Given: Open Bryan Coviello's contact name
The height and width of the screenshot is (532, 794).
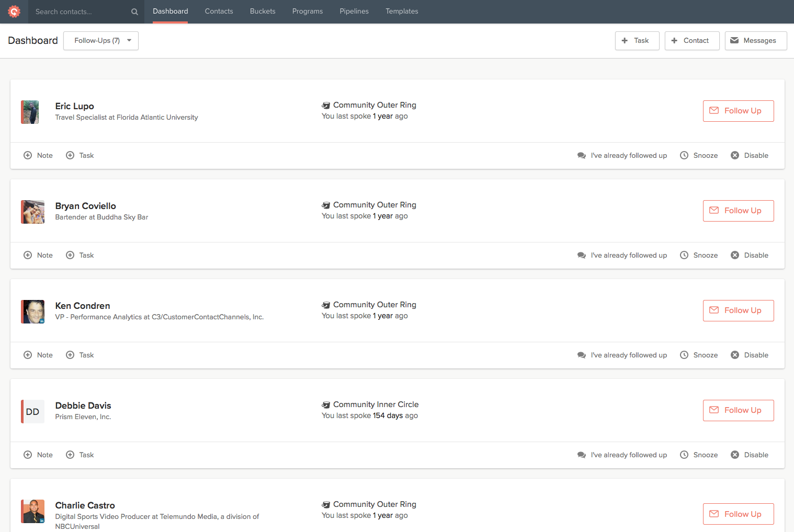Looking at the screenshot, I should (86, 206).
